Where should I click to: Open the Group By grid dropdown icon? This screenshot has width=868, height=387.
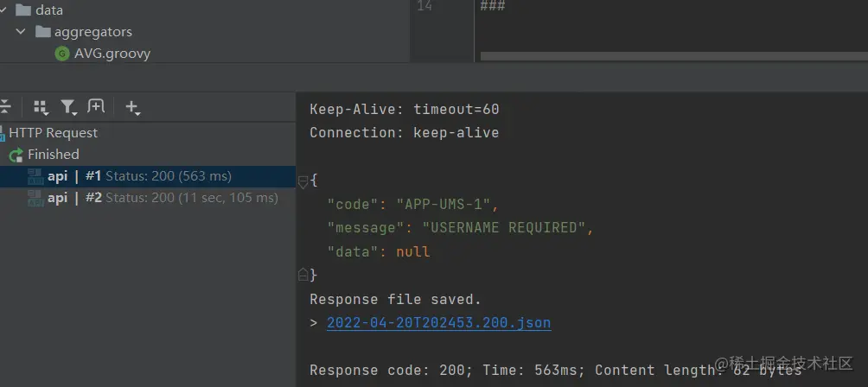[x=41, y=107]
